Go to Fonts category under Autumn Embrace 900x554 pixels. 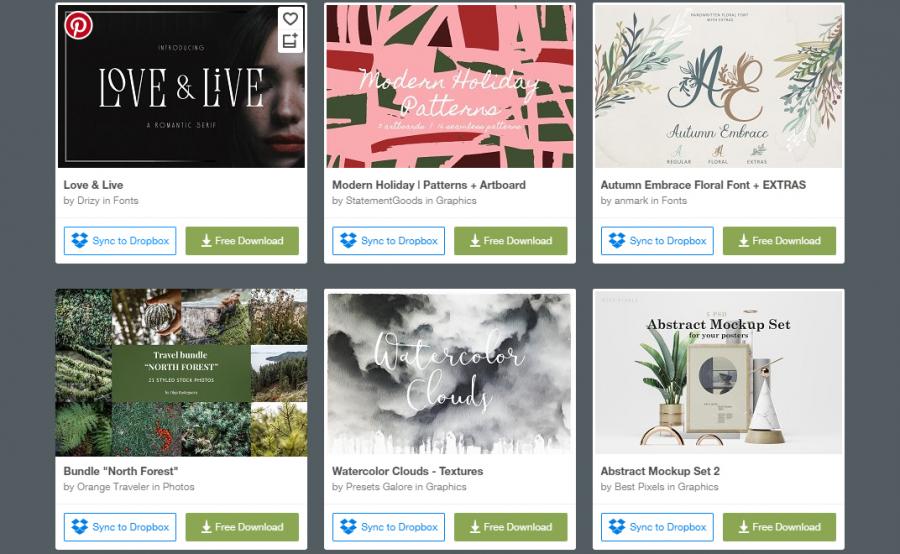coord(674,200)
